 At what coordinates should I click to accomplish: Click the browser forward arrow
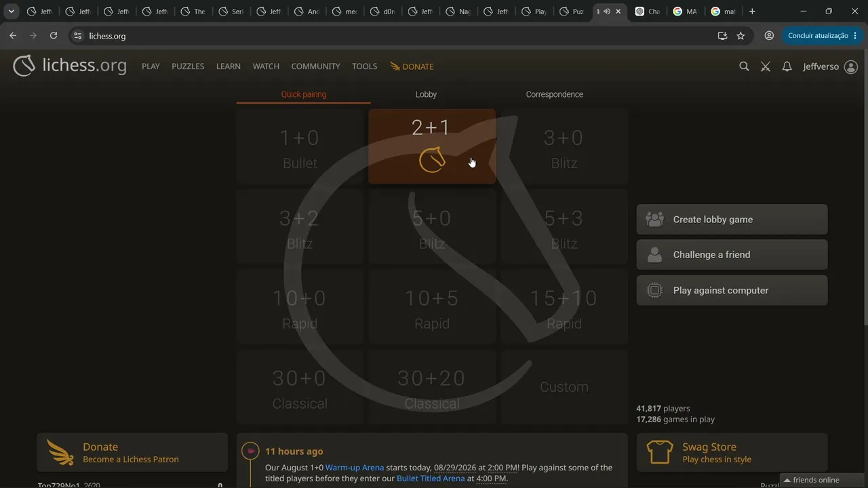[33, 36]
